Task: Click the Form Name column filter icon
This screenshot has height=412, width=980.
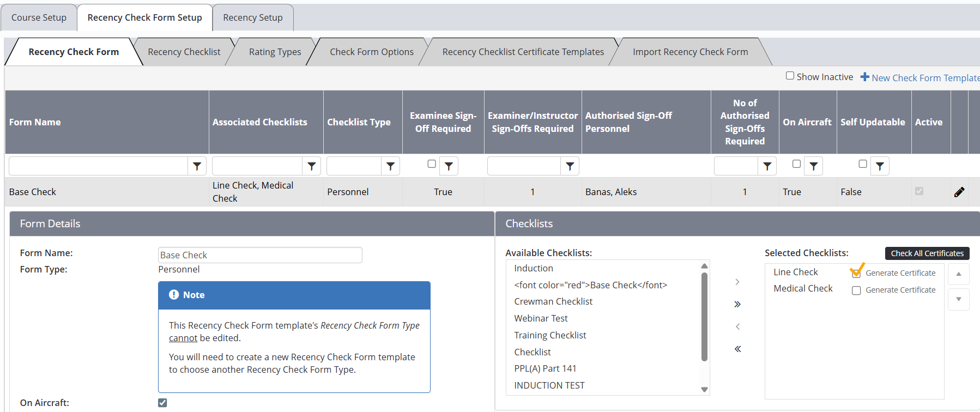Action: click(x=197, y=166)
